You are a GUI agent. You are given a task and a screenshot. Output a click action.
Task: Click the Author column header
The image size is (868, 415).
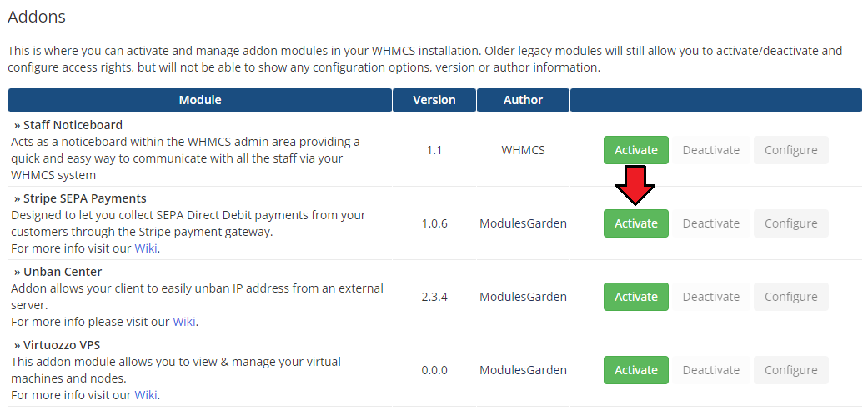[523, 100]
